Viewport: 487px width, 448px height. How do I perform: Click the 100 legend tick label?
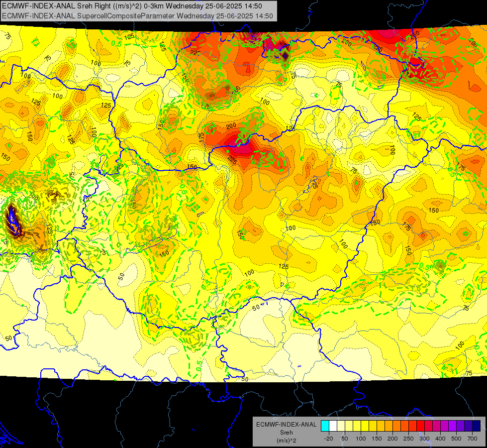361,439
